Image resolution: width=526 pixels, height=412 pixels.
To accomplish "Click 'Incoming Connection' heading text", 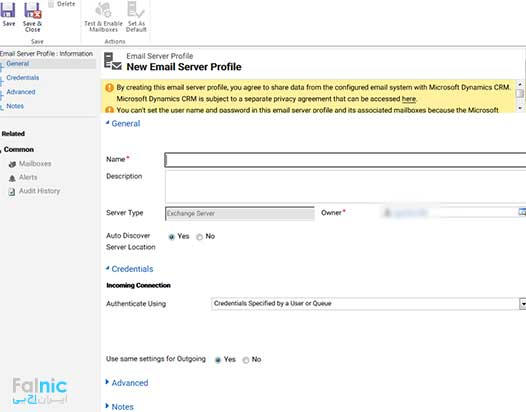I will pos(138,286).
